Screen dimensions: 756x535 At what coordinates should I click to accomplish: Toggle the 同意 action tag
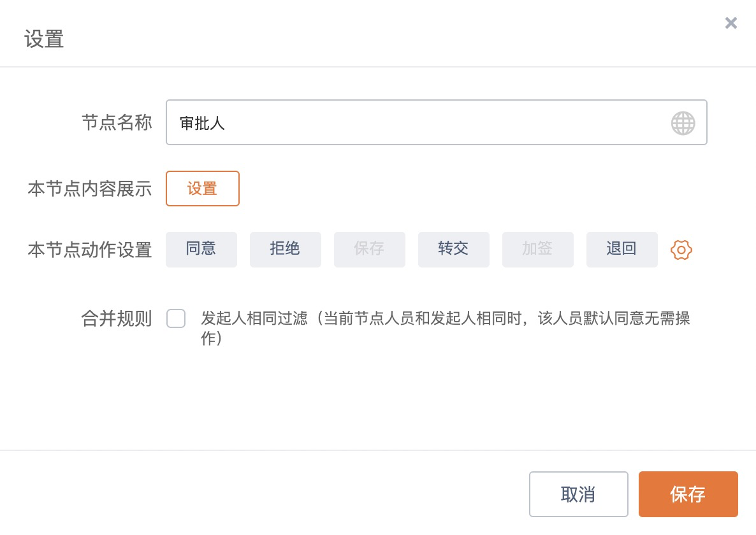201,249
